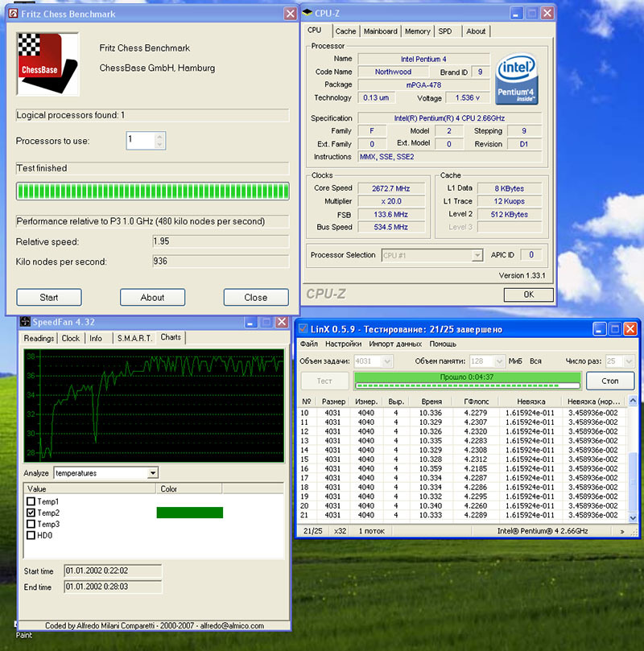Click the Processors to use input field

(141, 140)
